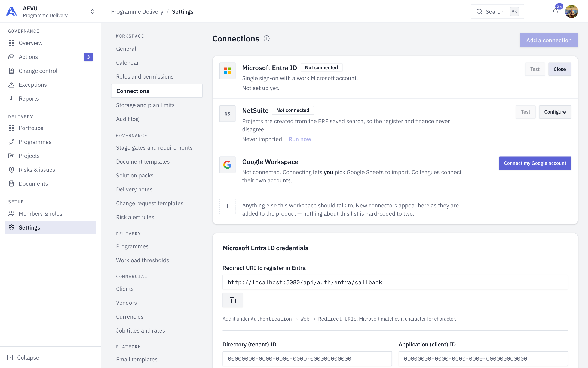Click Configure for NetSuite
The image size is (588, 368).
click(555, 112)
